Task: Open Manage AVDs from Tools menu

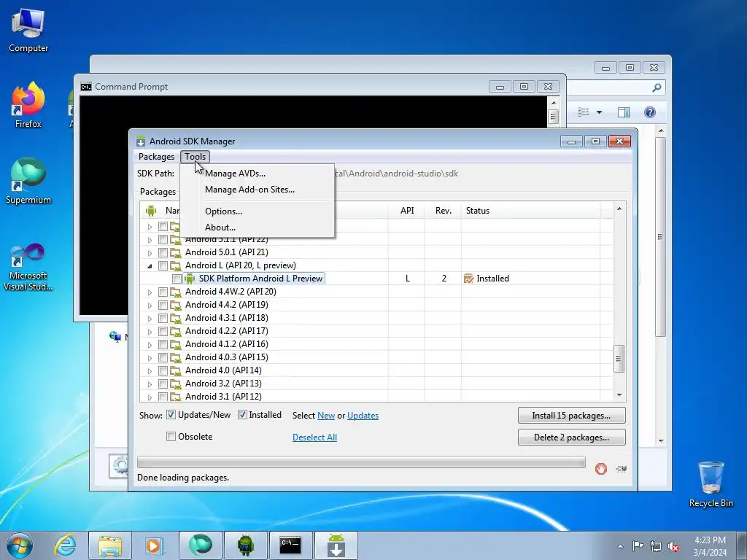Action: pos(235,174)
